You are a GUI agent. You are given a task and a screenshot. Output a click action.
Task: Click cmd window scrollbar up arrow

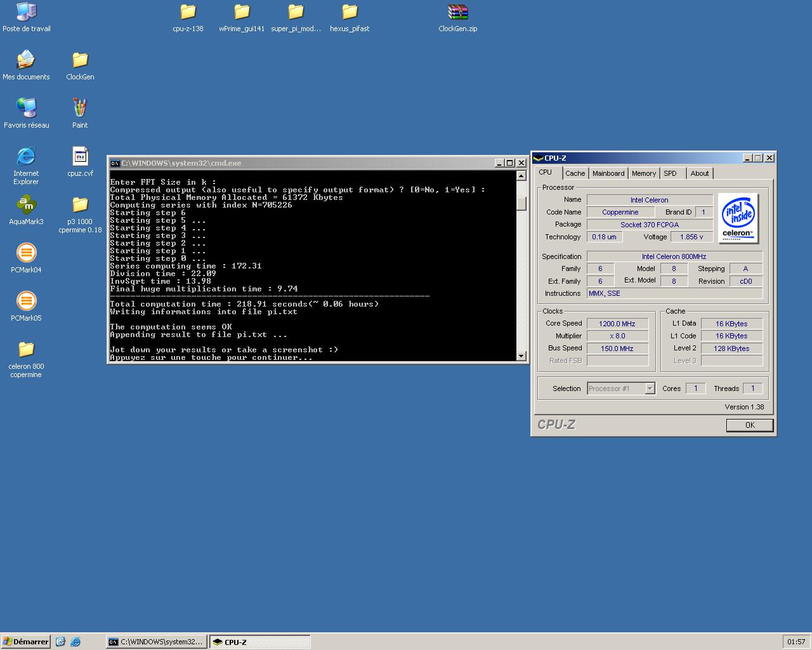click(x=521, y=176)
